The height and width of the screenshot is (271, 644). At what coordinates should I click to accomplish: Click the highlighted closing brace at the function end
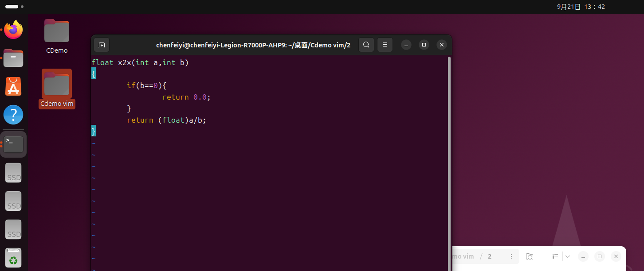tap(94, 131)
